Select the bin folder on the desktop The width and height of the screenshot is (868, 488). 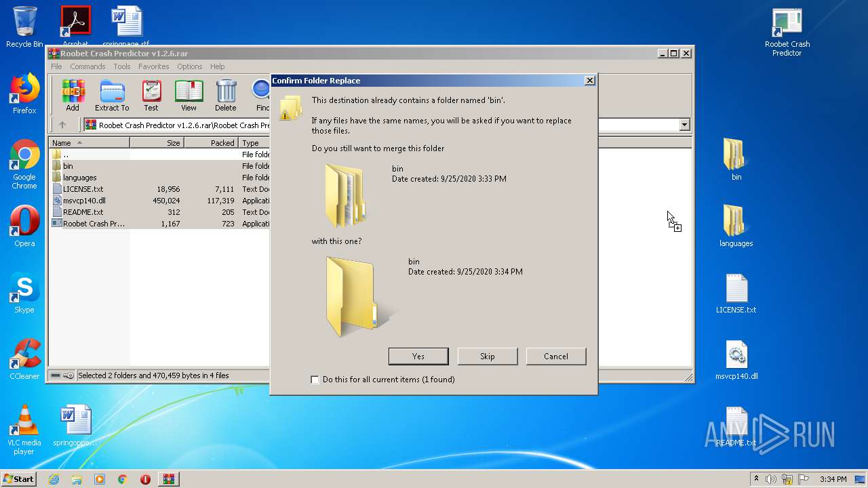click(736, 160)
